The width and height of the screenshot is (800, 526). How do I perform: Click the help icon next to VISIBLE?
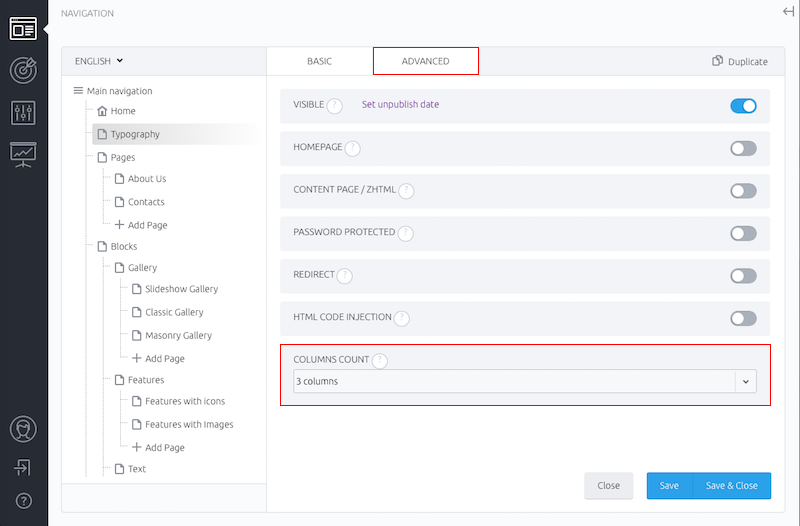coord(334,106)
